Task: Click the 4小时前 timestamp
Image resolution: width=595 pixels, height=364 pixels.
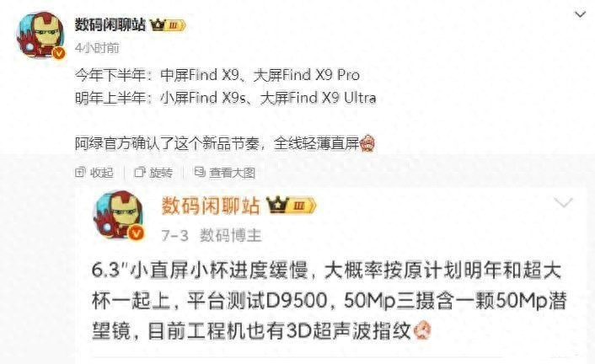Action: point(97,48)
